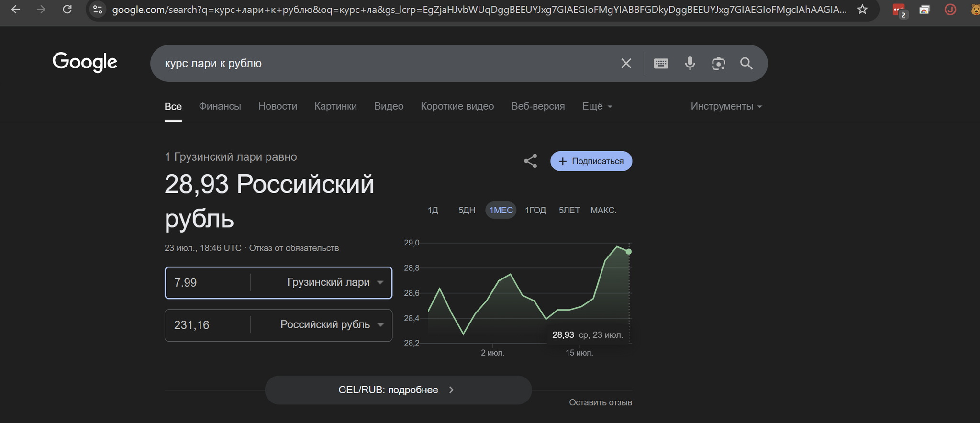The width and height of the screenshot is (980, 423).
Task: Switch to the Финансы tab
Action: pyautogui.click(x=220, y=106)
